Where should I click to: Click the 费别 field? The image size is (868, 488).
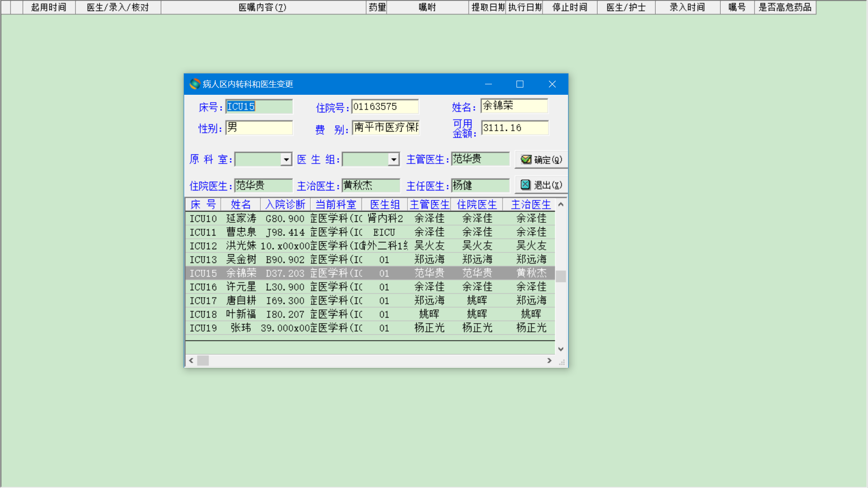click(385, 128)
